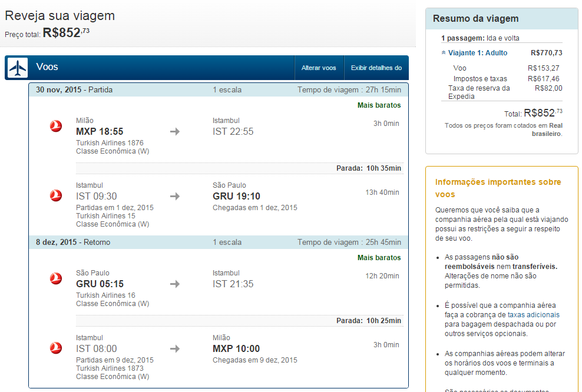The height and width of the screenshot is (392, 582).
Task: Click the Voo R$153,27 fare amount
Action: tap(543, 68)
